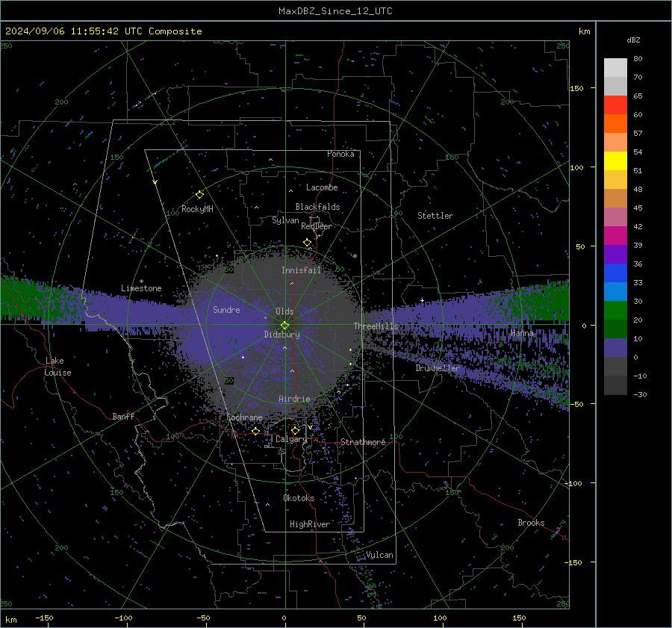Click the Lake Louise label

coord(57,367)
